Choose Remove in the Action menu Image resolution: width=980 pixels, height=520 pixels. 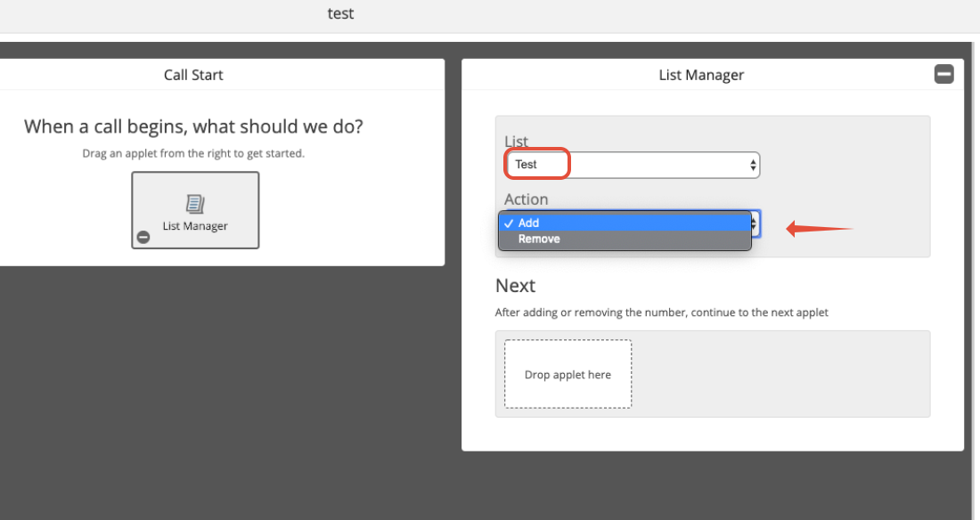(625, 239)
